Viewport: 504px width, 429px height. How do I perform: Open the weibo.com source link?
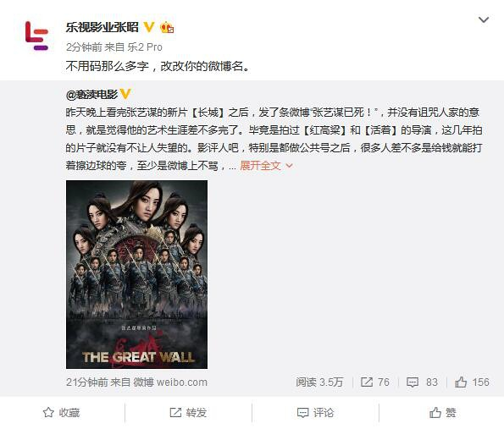[x=182, y=382]
